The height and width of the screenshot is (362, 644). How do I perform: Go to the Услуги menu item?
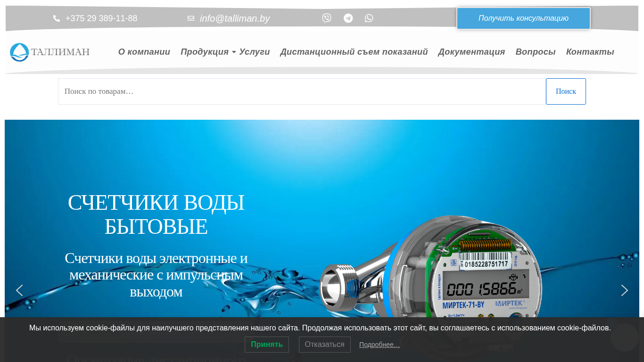pyautogui.click(x=255, y=52)
